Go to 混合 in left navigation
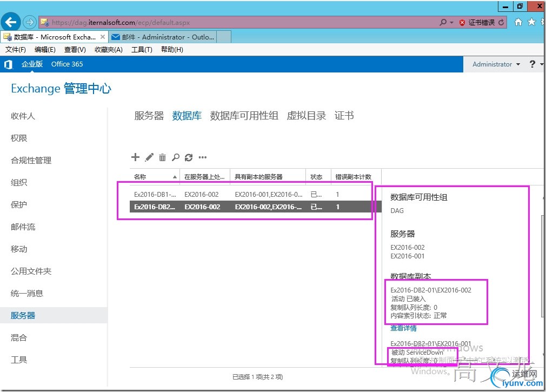This screenshot has height=392, width=546. [x=19, y=338]
